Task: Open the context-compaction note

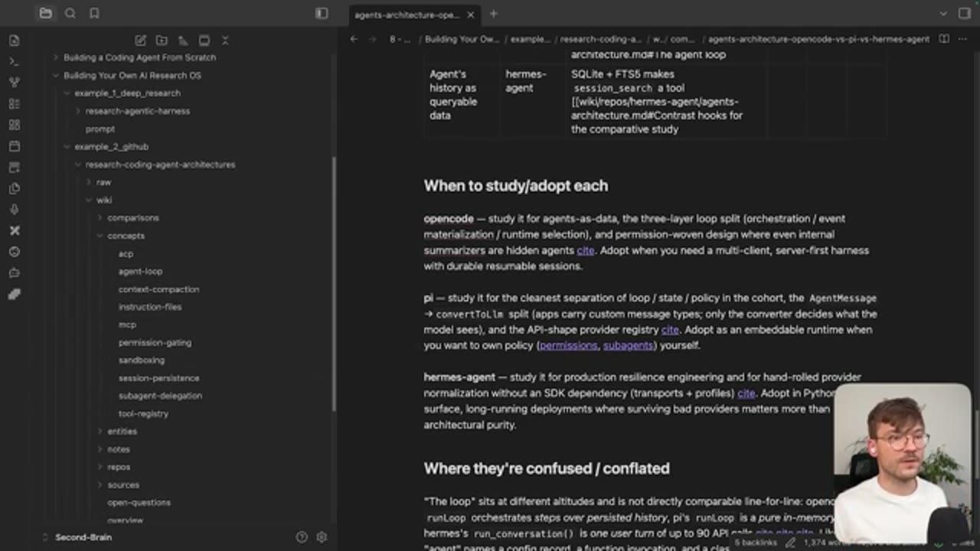Action: pyautogui.click(x=158, y=289)
